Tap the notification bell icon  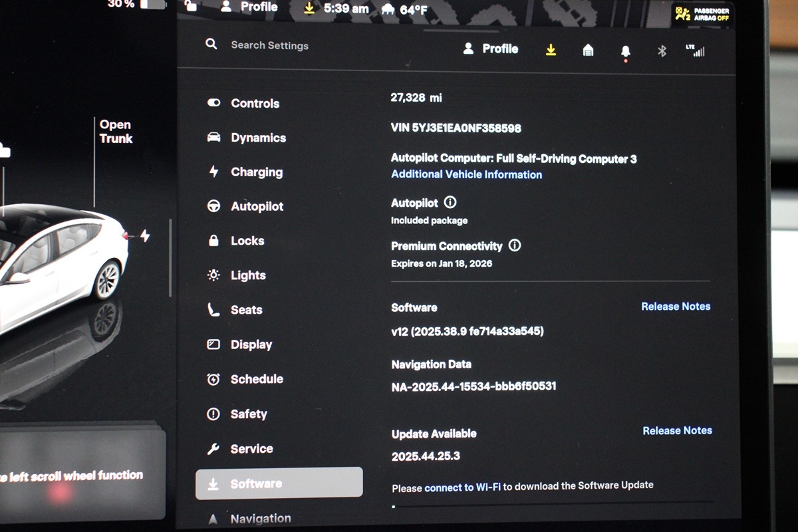(x=625, y=51)
